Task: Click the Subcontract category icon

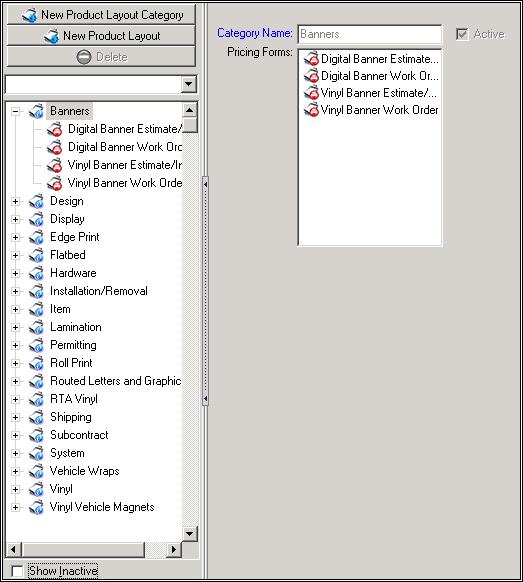Action: coord(36,435)
